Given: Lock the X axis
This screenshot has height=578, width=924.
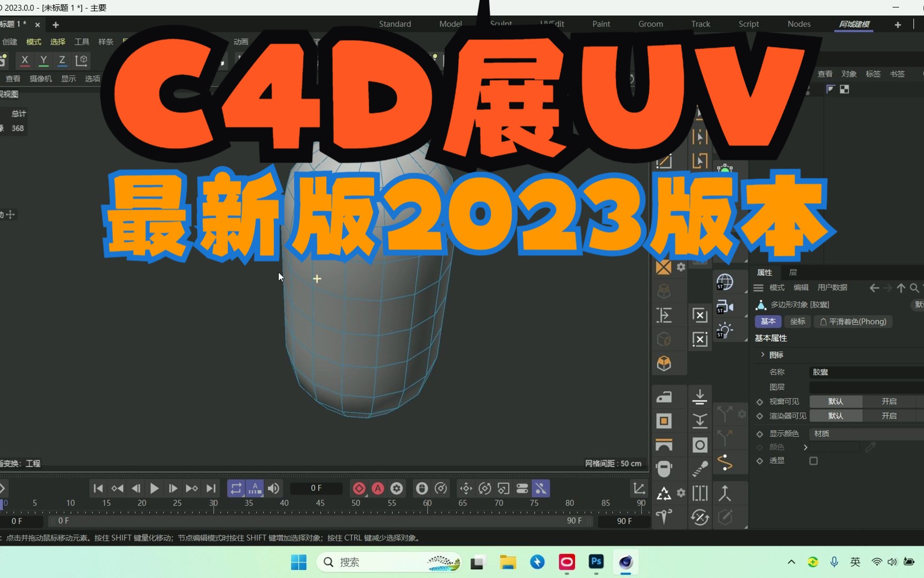Looking at the screenshot, I should click(25, 60).
